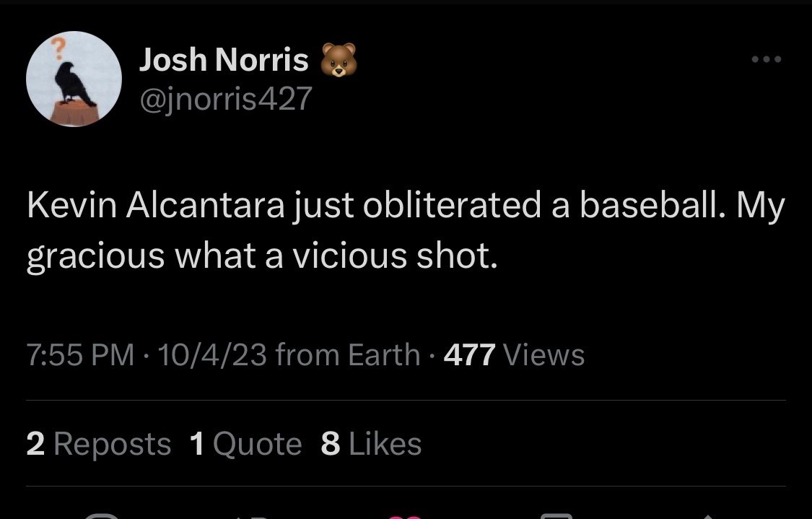Open the 477 Views analytics

tap(514, 354)
